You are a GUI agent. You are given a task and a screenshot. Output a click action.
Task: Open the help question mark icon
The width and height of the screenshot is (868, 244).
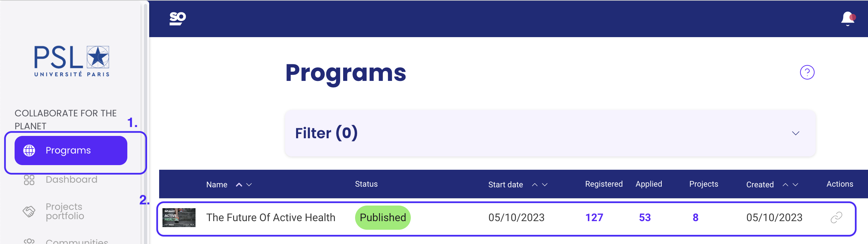pos(807,72)
